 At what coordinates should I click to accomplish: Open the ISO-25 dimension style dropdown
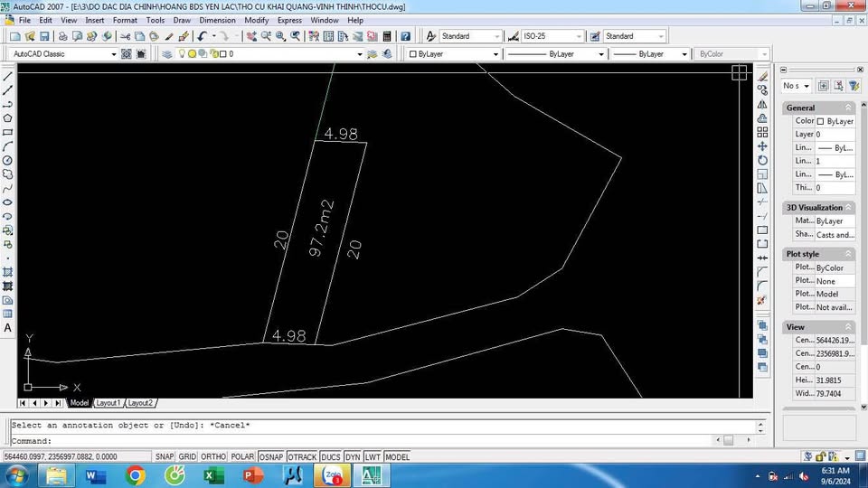tap(579, 36)
